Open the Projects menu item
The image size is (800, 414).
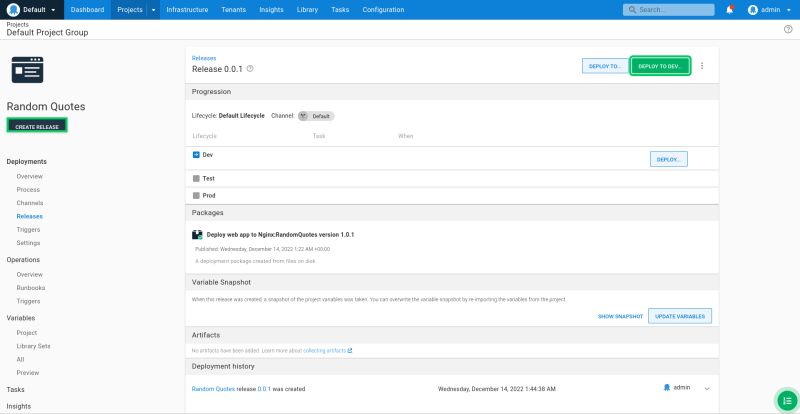click(x=130, y=10)
